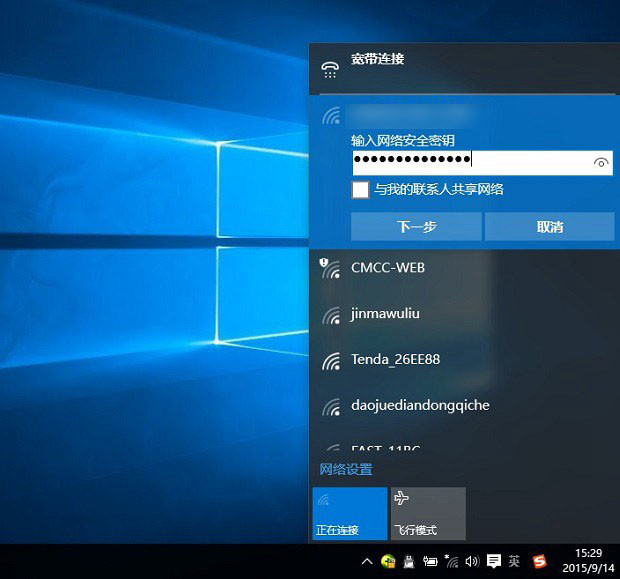The height and width of the screenshot is (579, 620).
Task: Click inside the network security key field
Action: coord(470,162)
